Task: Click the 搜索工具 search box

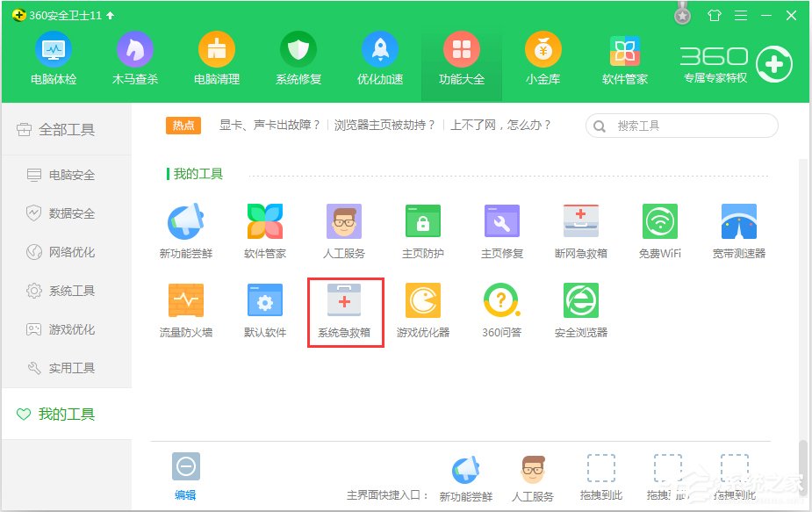Action: click(x=680, y=125)
